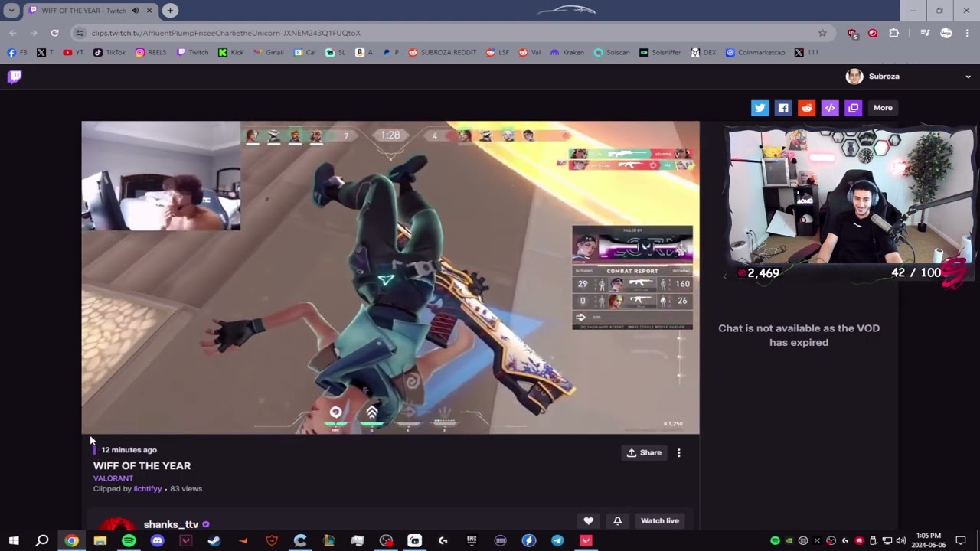This screenshot has height=551, width=980.
Task: Click the WIFF OF THE YEAR title
Action: (142, 465)
